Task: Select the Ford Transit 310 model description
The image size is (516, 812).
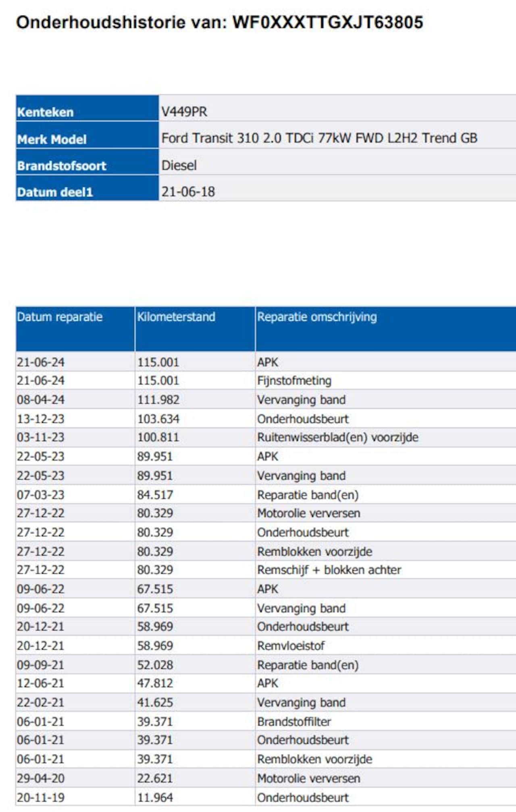Action: [x=319, y=138]
